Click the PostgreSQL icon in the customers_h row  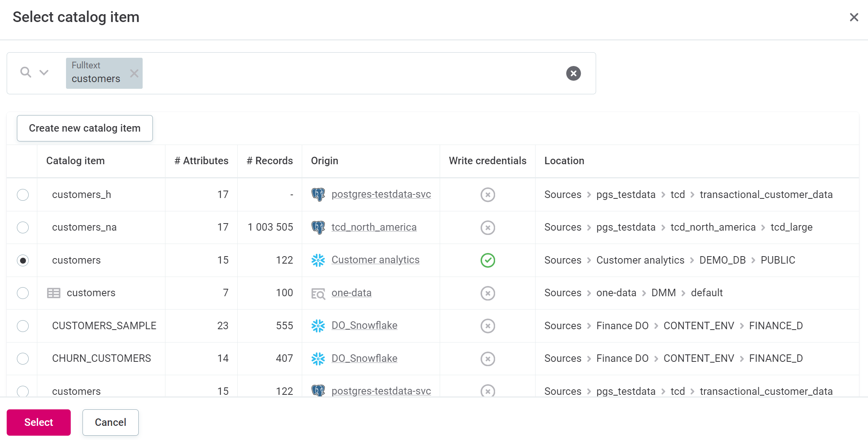[x=318, y=194]
